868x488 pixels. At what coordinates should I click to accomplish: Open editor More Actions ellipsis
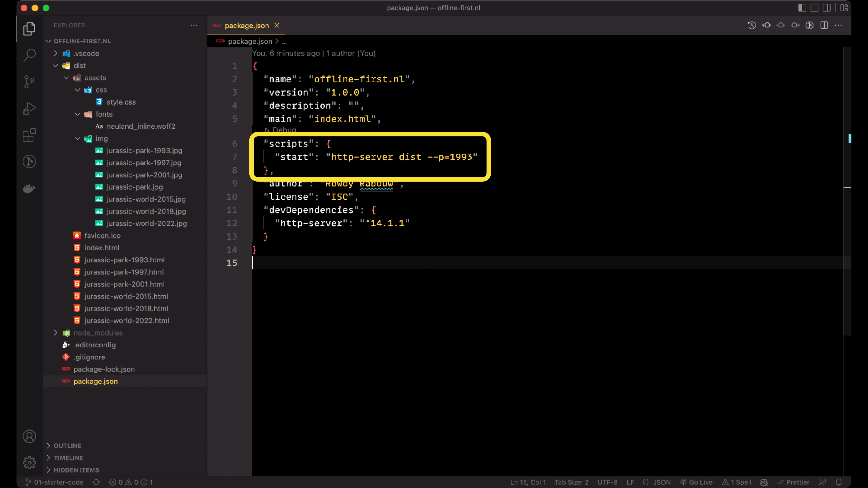tap(838, 25)
